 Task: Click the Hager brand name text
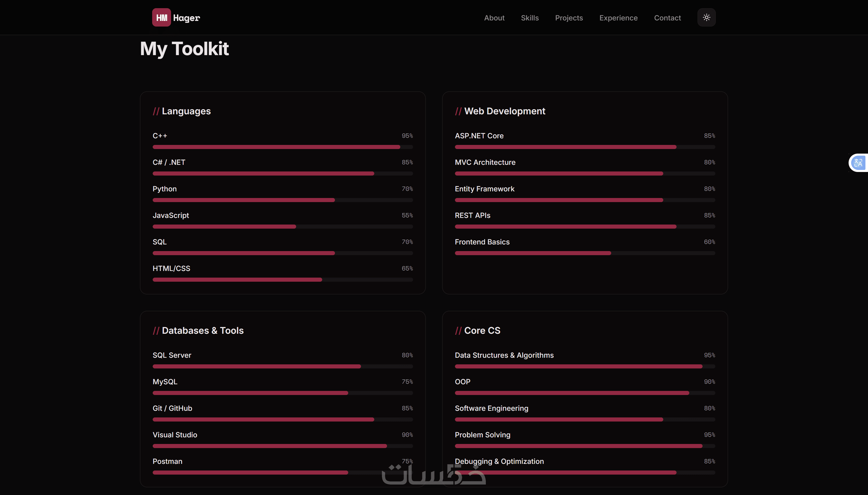tap(186, 18)
